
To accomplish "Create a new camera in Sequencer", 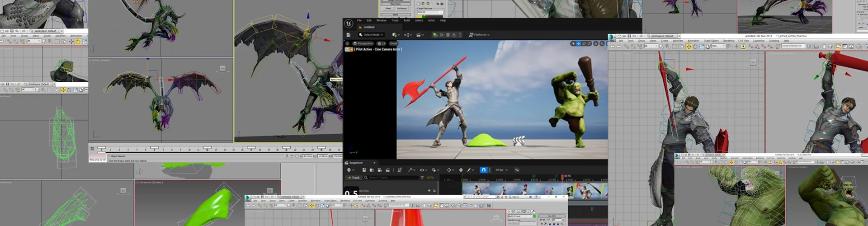I will [380, 170].
